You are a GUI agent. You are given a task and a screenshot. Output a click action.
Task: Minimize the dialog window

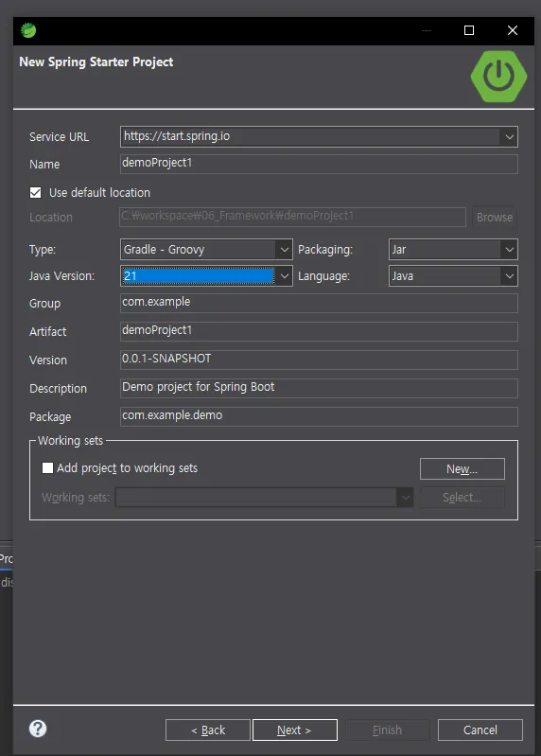click(x=427, y=30)
